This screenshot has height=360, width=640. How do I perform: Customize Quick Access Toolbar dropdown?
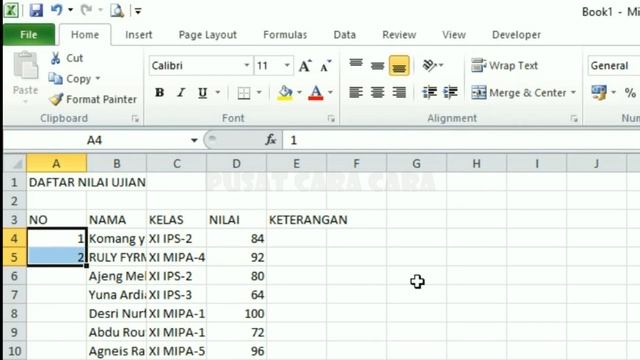tap(138, 11)
